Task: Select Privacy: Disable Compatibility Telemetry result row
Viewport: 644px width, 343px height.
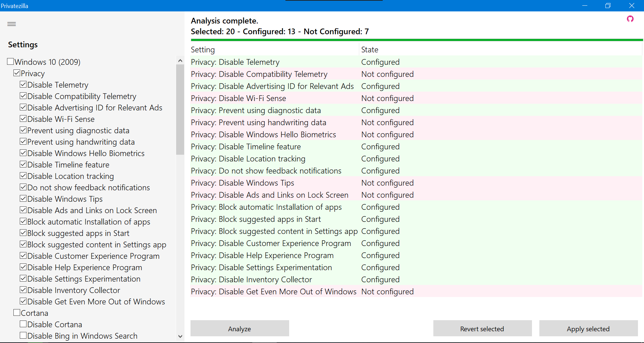Action: (x=416, y=74)
